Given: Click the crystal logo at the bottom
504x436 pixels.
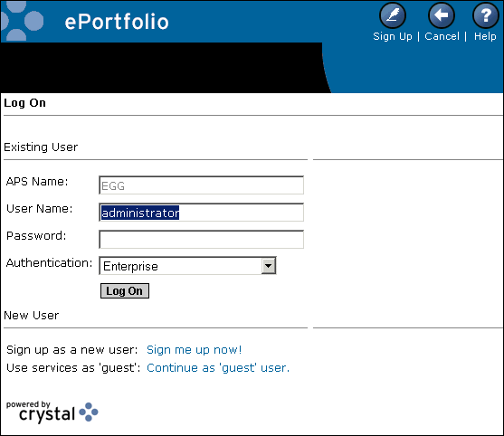Looking at the screenshot, I should coord(52,412).
